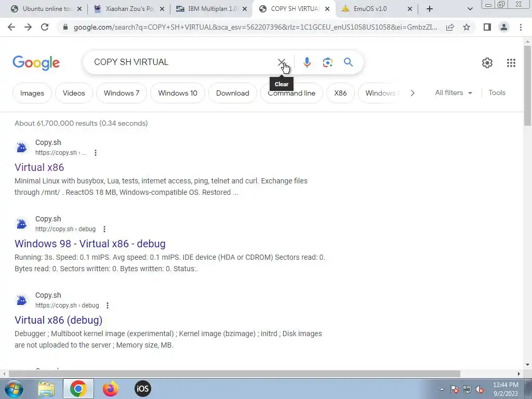Open the Chrome profile avatar
The height and width of the screenshot is (399, 532).
(504, 27)
